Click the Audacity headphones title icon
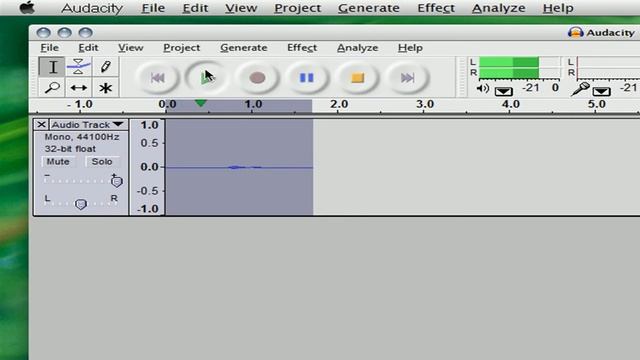This screenshot has height=360, width=640. click(x=576, y=33)
